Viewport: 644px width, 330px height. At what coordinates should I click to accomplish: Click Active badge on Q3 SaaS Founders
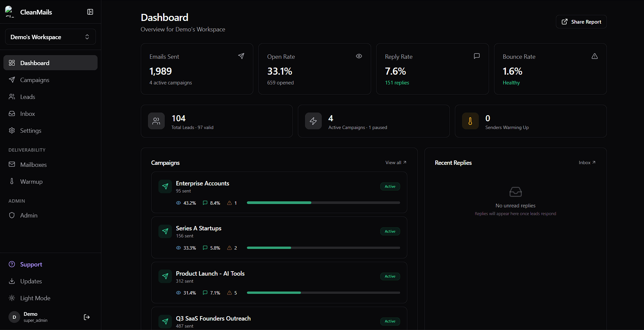pos(390,321)
